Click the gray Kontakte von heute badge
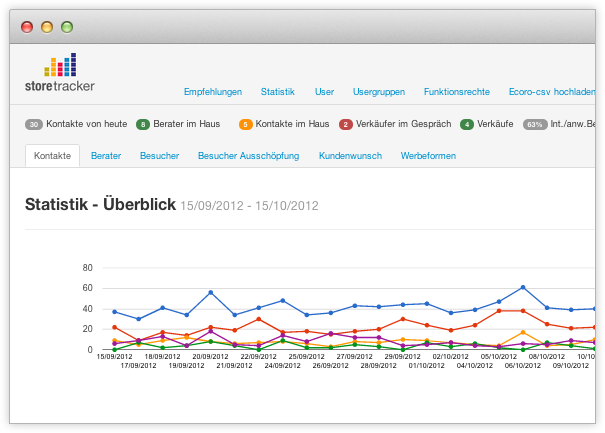The width and height of the screenshot is (605, 433). [x=34, y=124]
